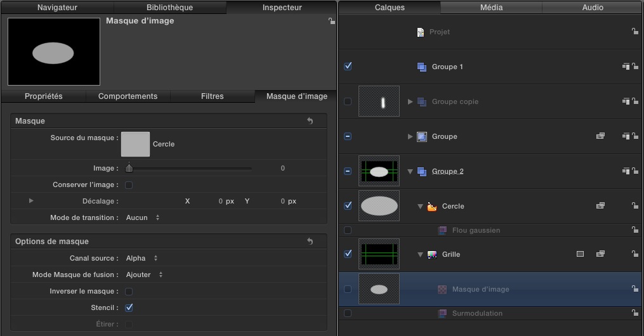The height and width of the screenshot is (336, 644).
Task: Click the Groupe link badge icon
Action: pos(600,136)
